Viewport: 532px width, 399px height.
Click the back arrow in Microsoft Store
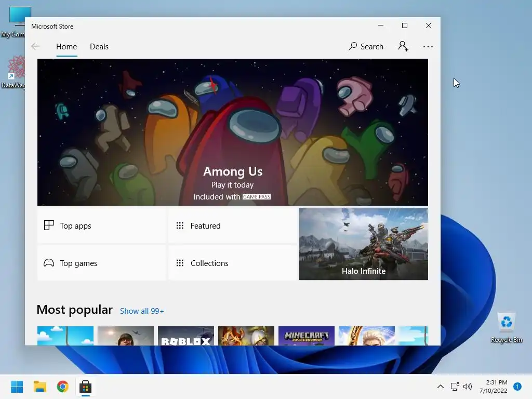click(35, 46)
